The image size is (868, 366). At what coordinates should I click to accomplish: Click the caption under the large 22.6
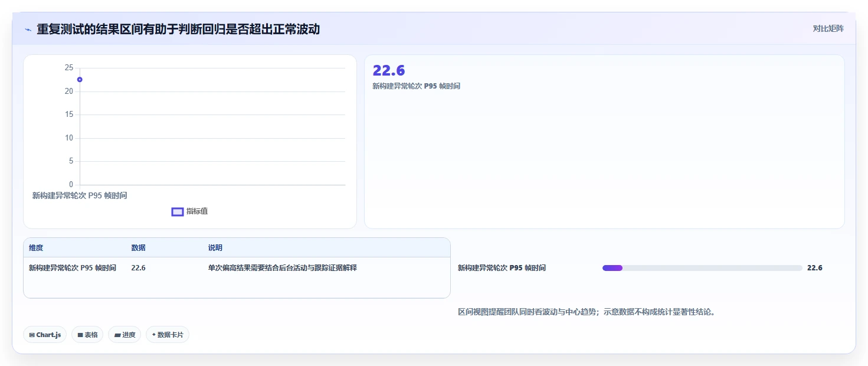[x=416, y=86]
